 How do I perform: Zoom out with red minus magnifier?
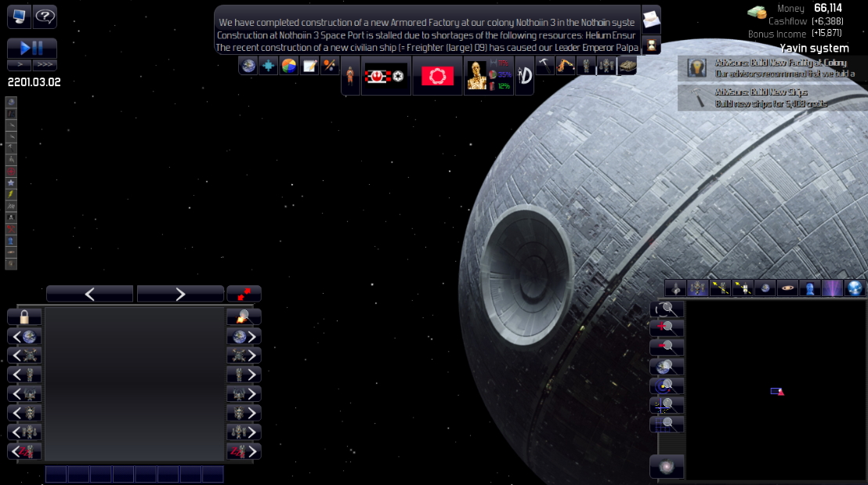pos(667,347)
